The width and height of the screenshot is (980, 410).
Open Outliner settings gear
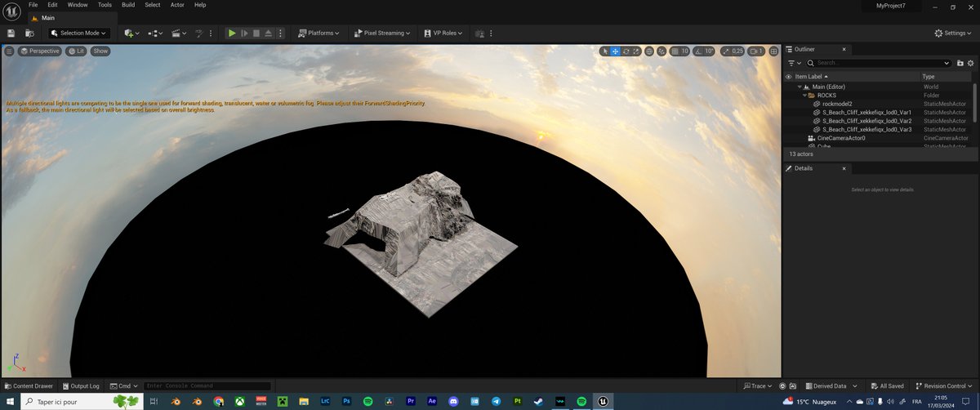(x=970, y=63)
